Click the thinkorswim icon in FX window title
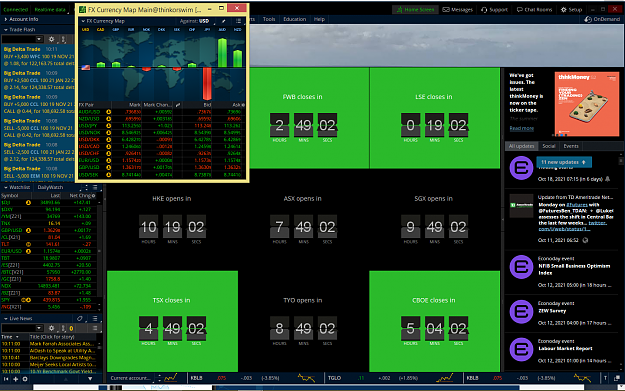This screenshot has width=625, height=391. (83, 9)
